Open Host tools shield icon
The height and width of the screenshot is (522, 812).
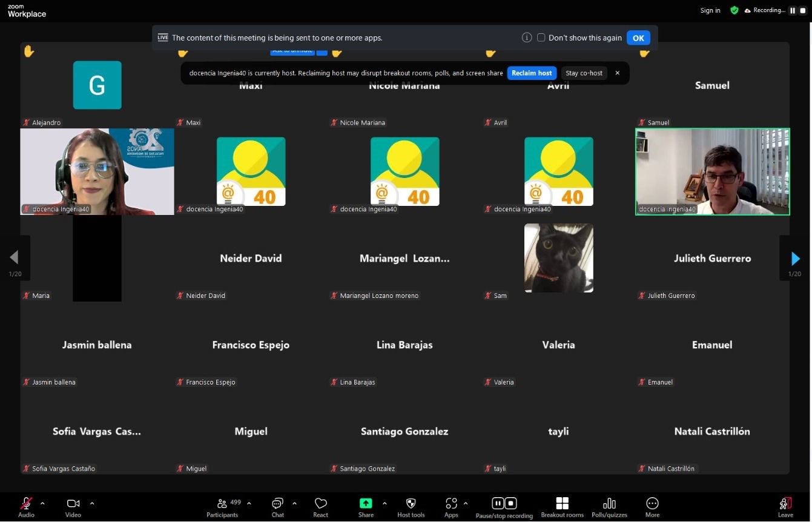click(411, 507)
